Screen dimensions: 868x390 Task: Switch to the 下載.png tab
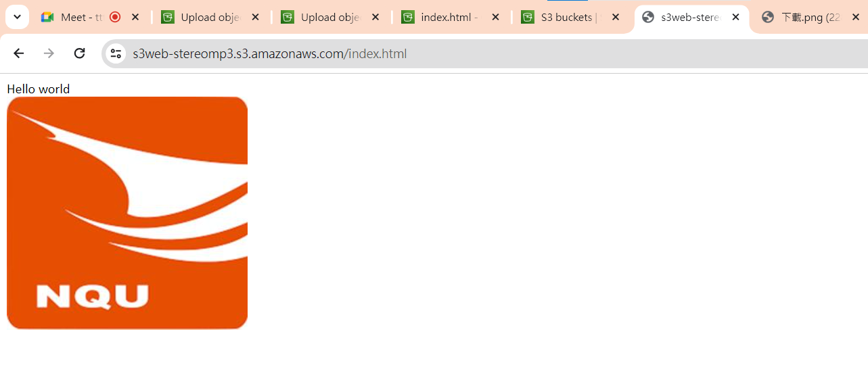point(810,17)
